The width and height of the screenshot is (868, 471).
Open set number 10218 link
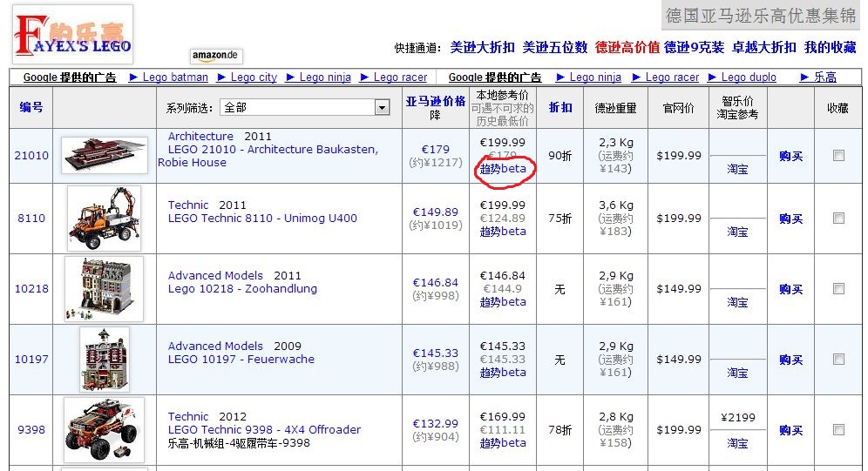(31, 288)
